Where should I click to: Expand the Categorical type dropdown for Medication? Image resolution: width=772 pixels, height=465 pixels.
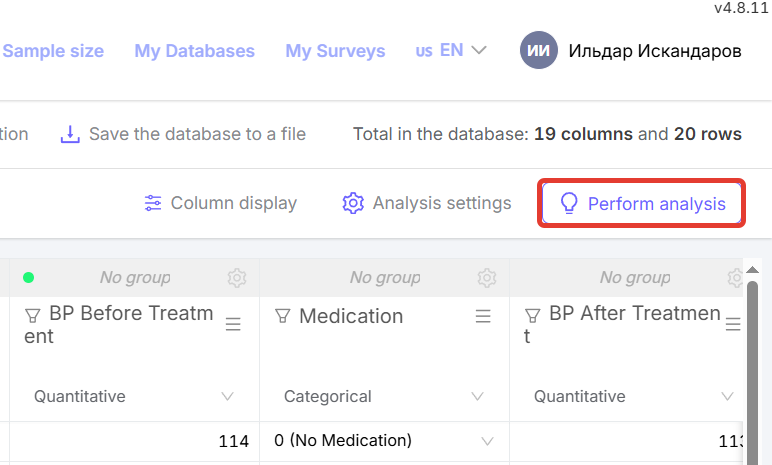coord(477,396)
